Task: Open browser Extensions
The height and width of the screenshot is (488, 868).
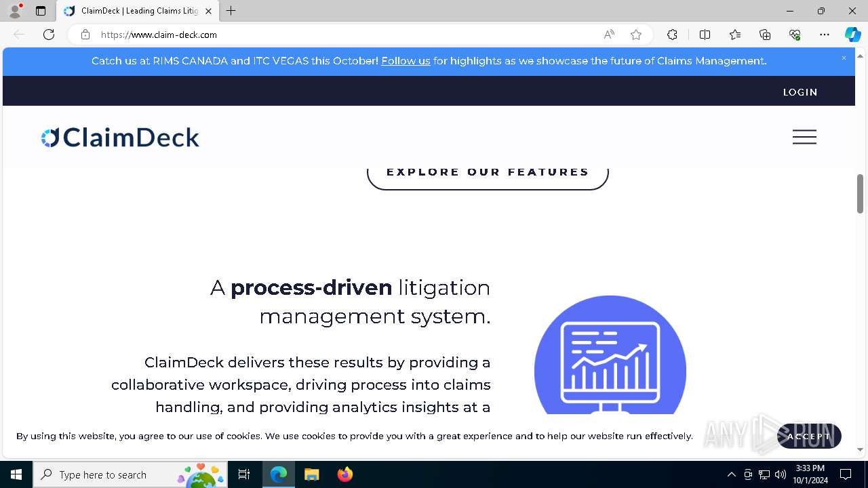Action: click(672, 35)
